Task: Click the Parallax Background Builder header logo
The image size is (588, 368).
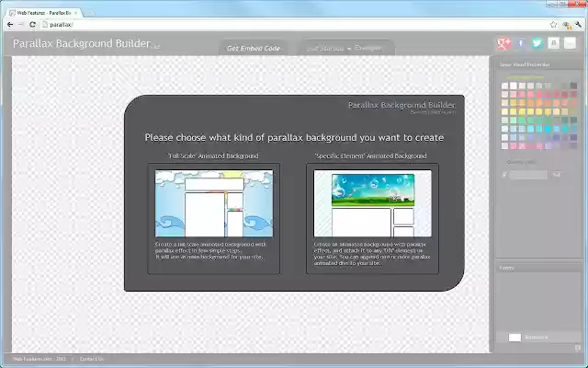Action: (x=82, y=43)
